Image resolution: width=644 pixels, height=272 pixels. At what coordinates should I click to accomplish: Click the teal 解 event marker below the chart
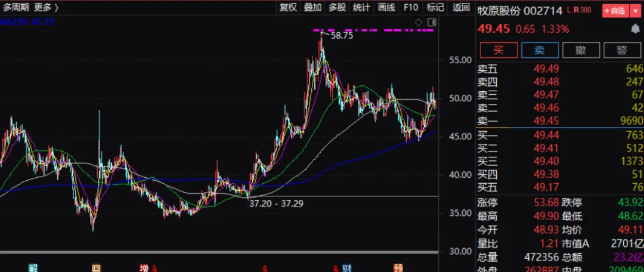pyautogui.click(x=33, y=268)
